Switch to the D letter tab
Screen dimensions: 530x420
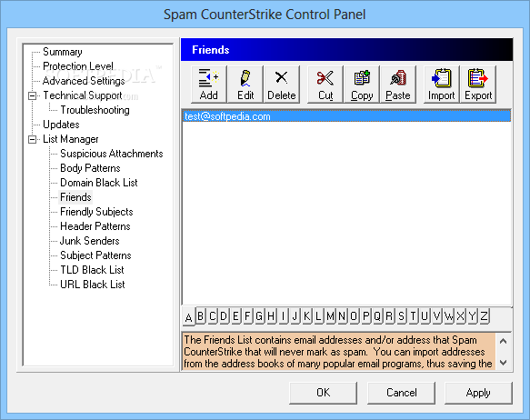(x=224, y=316)
